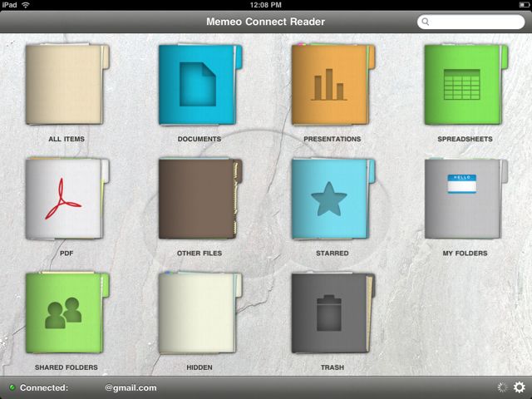Open settings with the gear icon

coord(519,387)
